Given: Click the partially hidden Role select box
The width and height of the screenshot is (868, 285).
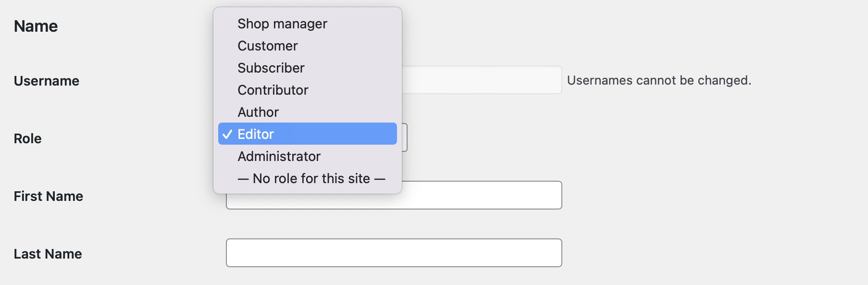Looking at the screenshot, I should (x=404, y=137).
